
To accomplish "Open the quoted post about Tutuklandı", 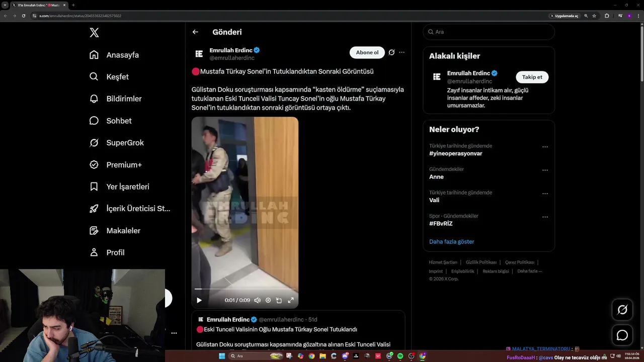I will tap(298, 331).
